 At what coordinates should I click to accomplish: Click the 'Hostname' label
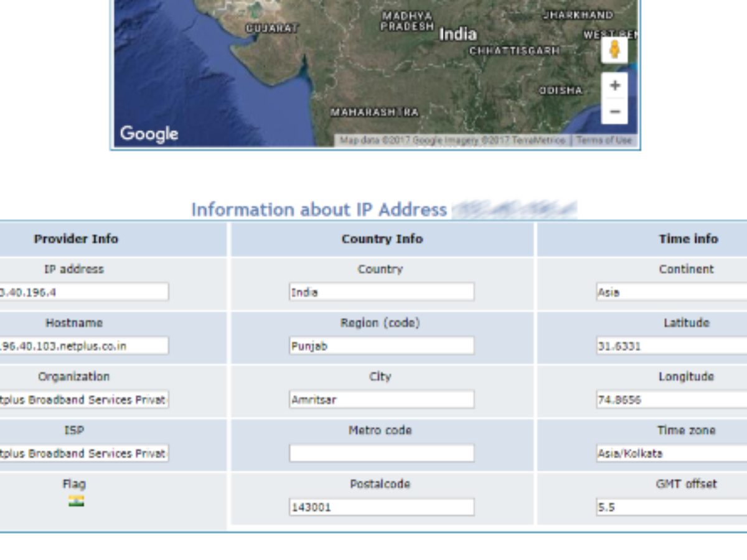click(74, 323)
